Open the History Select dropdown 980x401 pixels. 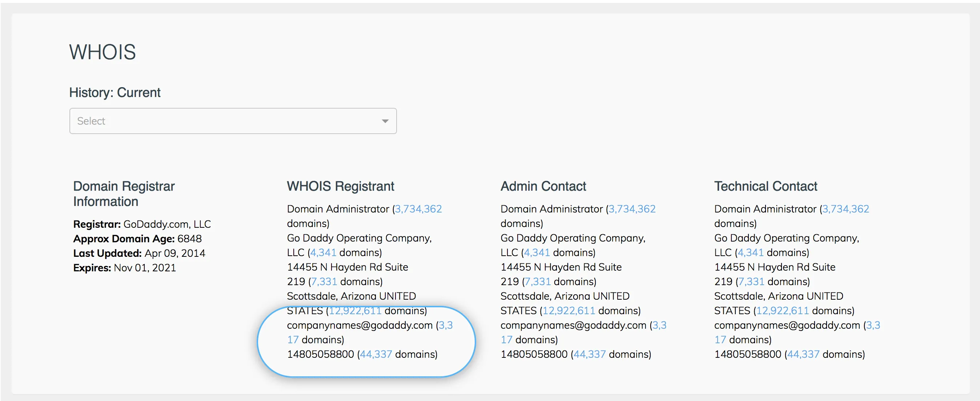point(233,121)
